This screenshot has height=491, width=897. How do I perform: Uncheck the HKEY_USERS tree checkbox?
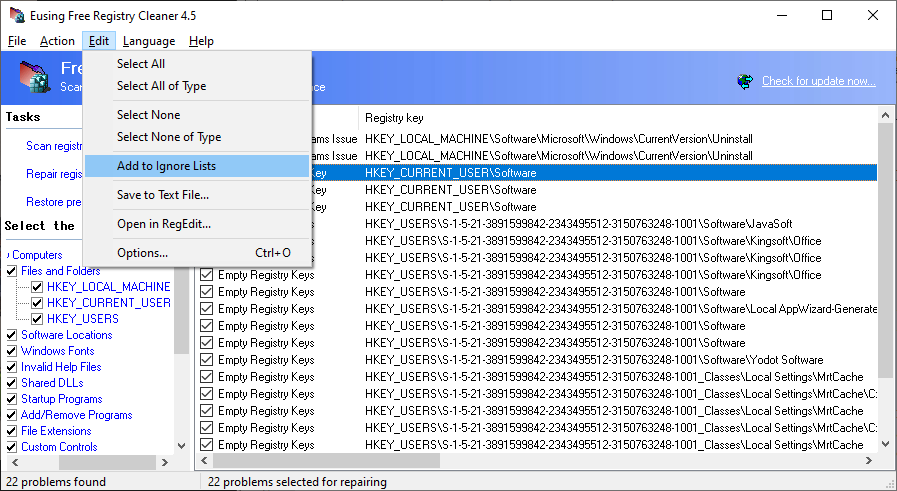click(37, 319)
